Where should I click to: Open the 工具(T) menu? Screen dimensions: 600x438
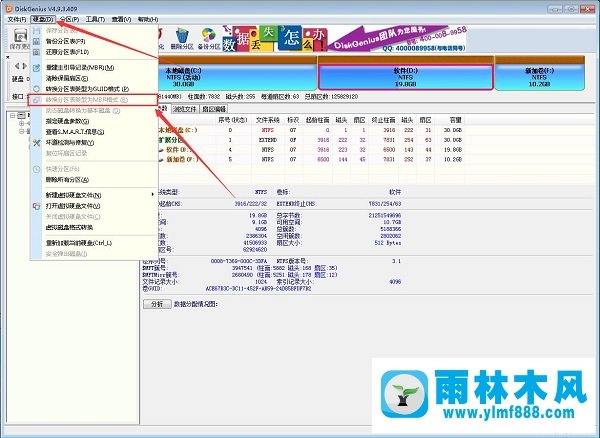[95, 19]
